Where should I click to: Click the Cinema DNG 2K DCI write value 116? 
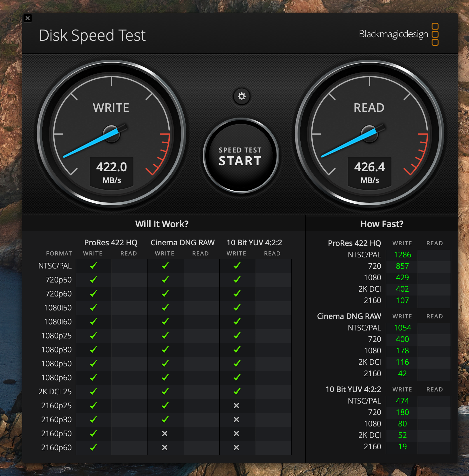click(x=402, y=362)
